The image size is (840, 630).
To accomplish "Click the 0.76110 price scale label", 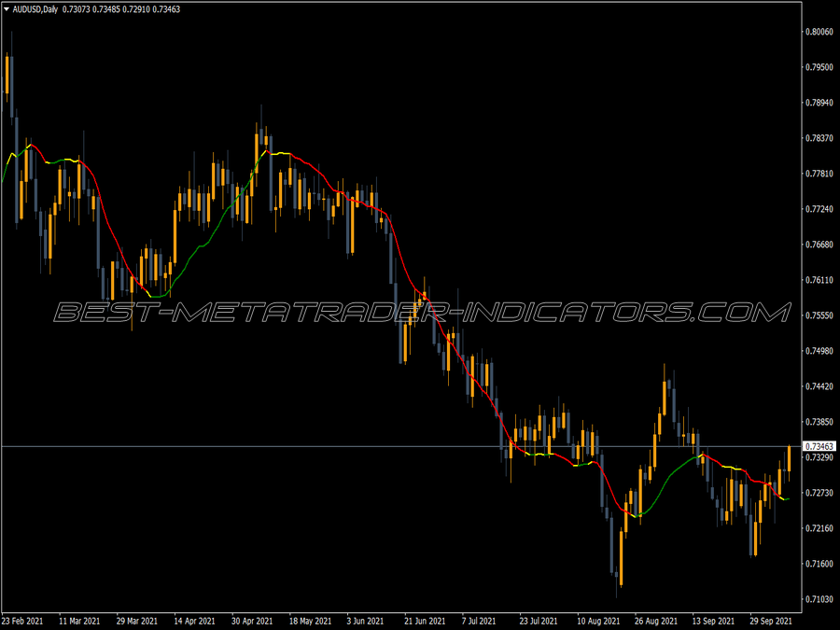I will coord(819,280).
